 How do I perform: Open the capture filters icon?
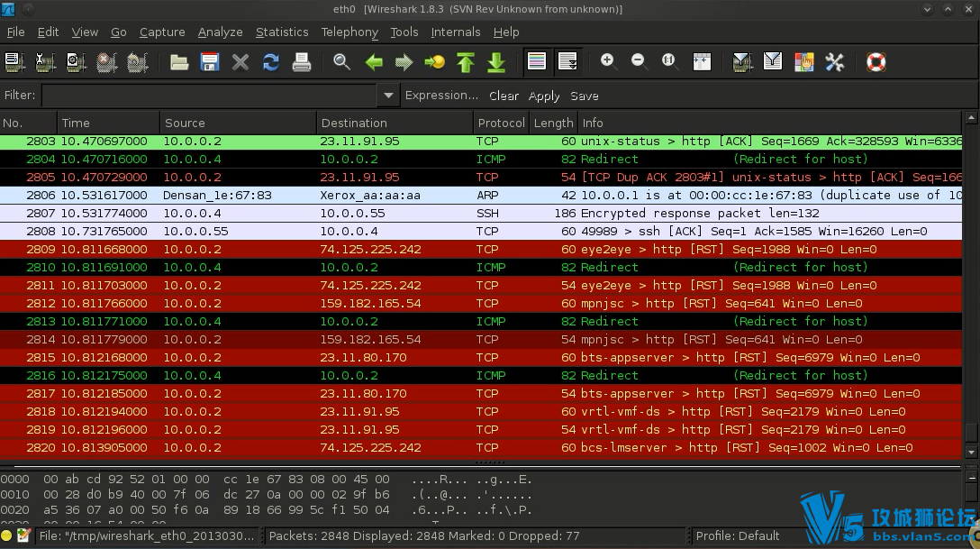[742, 62]
